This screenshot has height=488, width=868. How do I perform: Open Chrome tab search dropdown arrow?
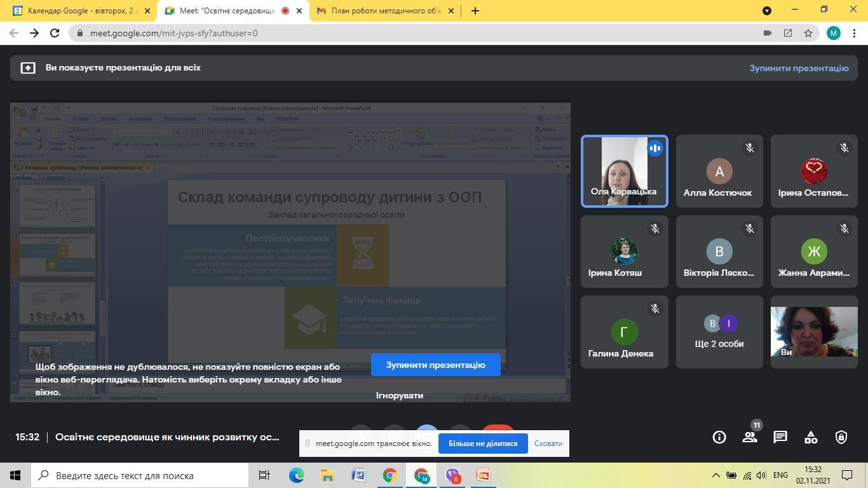coord(767,10)
